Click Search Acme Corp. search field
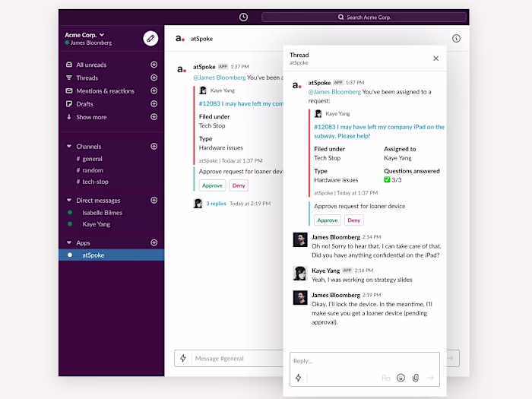The width and height of the screenshot is (532, 399). point(364,17)
